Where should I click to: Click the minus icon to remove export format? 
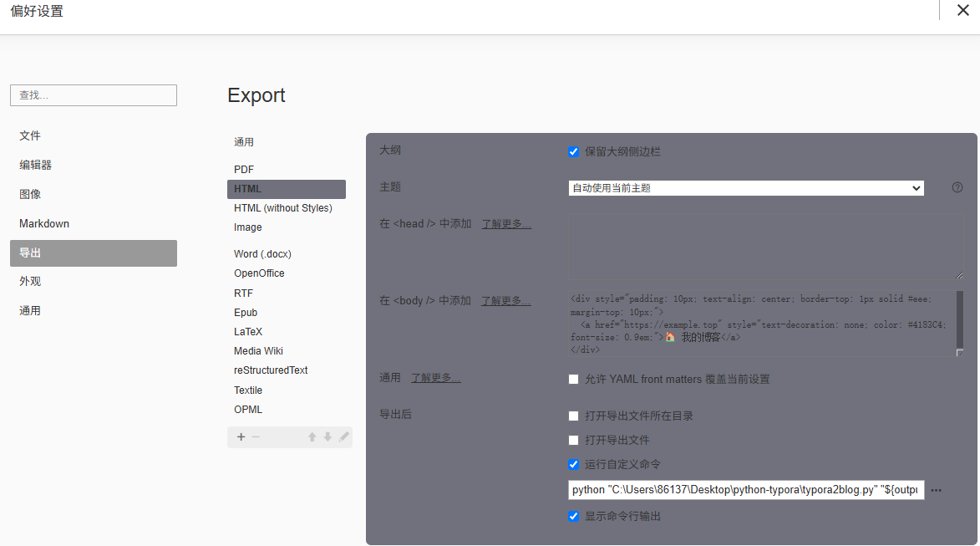(256, 436)
